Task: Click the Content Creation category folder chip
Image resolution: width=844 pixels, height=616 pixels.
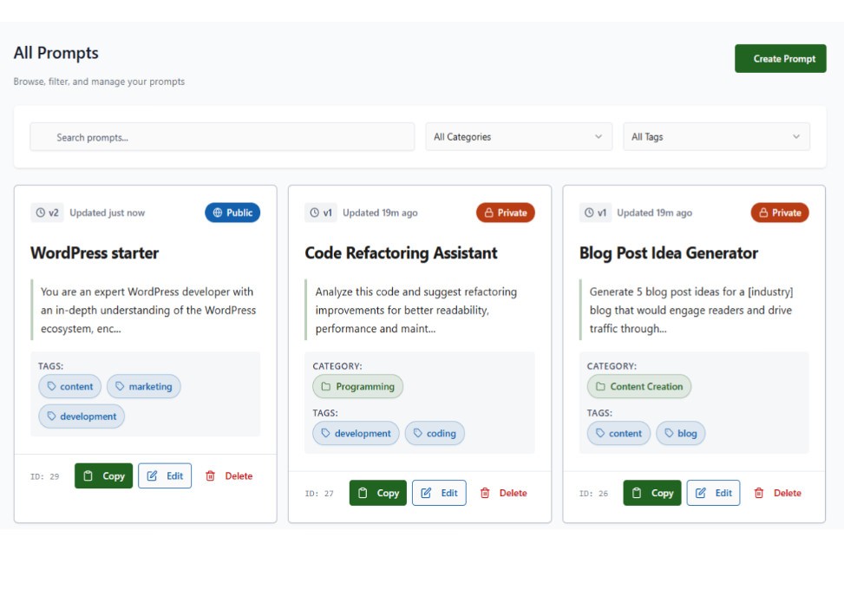Action: pos(638,386)
